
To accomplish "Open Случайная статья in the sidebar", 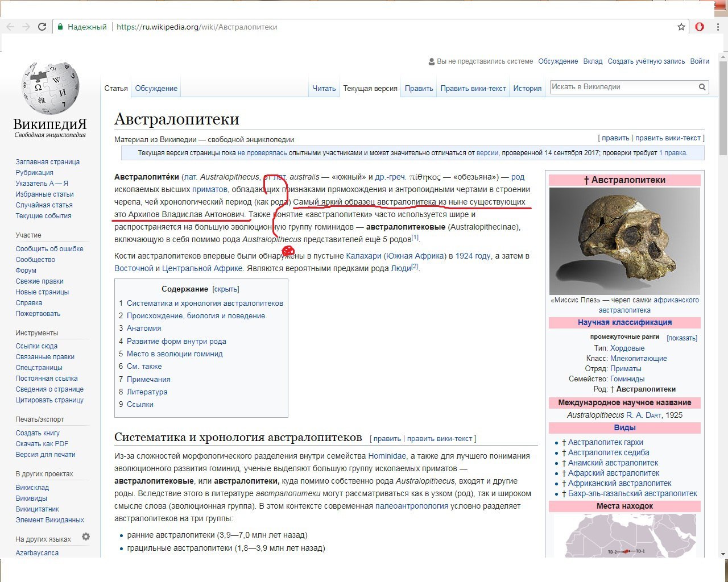I will pyautogui.click(x=44, y=205).
